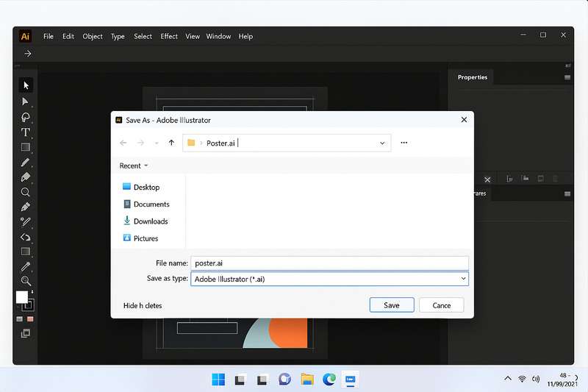This screenshot has width=588, height=392.
Task: Select the Zoom tool in toolbar
Action: [x=26, y=281]
